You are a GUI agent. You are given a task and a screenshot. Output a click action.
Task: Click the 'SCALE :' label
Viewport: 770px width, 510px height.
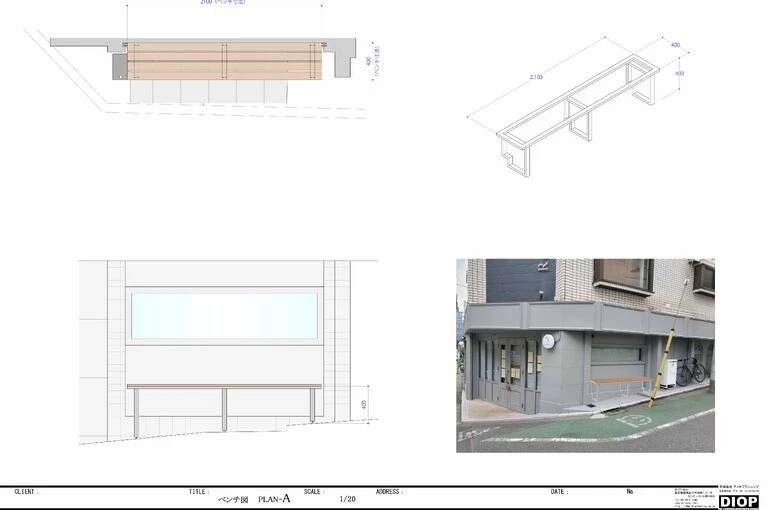click(314, 491)
